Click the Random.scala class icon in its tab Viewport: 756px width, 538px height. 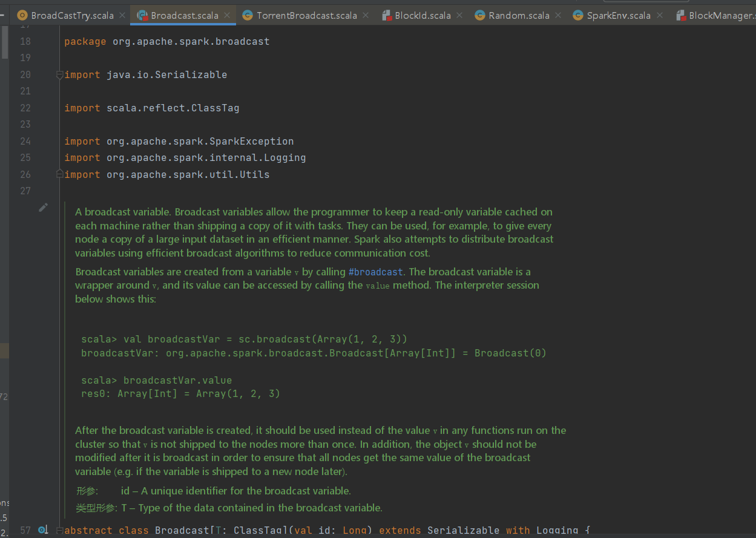coord(480,16)
